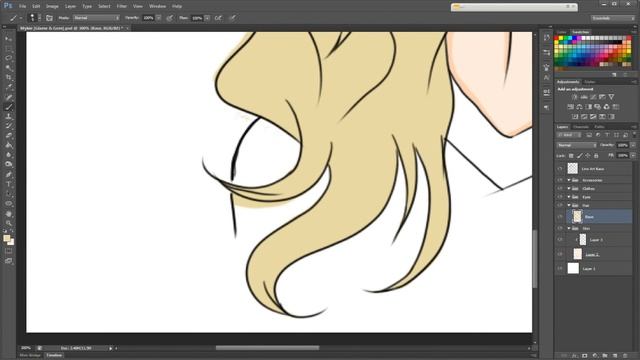Open the Window menu
This screenshot has height=360, width=640.
[157, 6]
